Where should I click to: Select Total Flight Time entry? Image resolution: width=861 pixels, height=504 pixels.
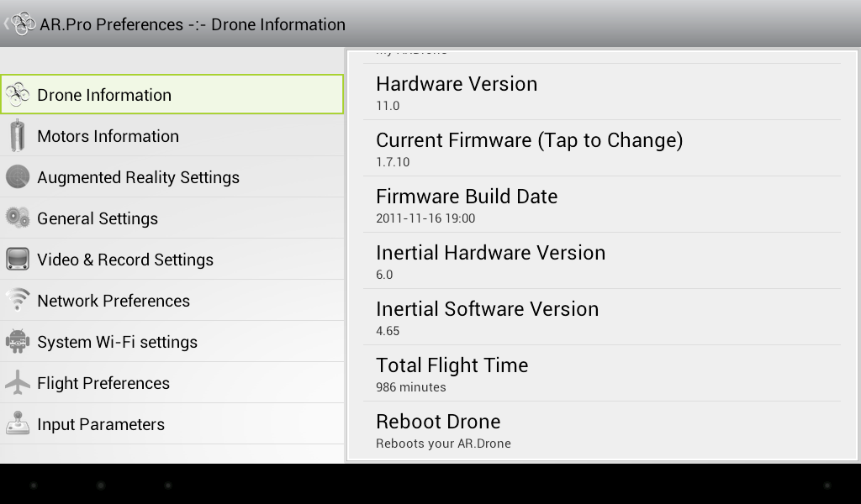[602, 374]
